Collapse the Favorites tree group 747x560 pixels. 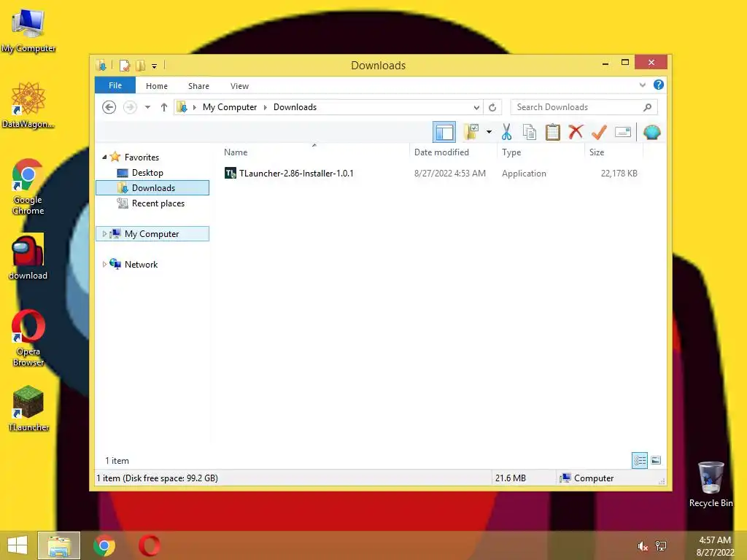(104, 157)
